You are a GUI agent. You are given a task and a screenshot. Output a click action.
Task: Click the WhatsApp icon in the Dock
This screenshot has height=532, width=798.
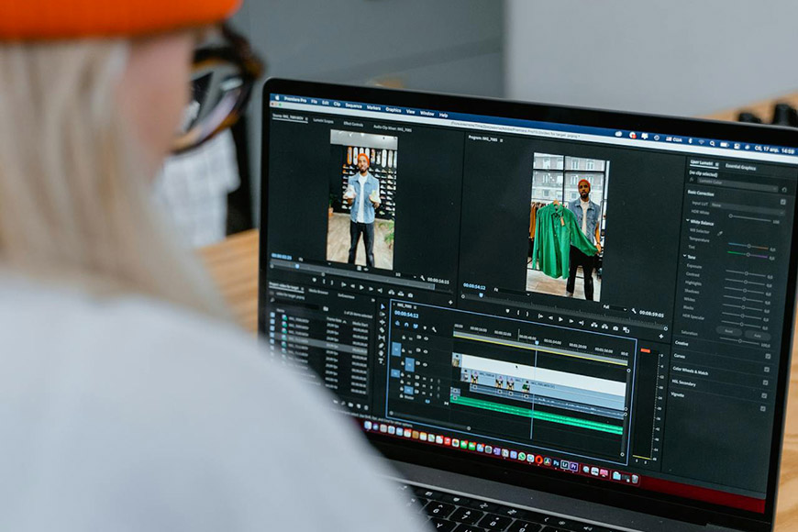pyautogui.click(x=523, y=458)
